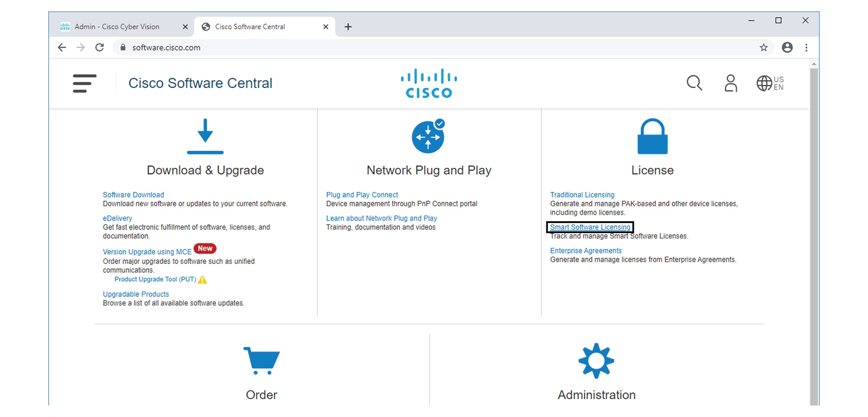Open the Chrome three-dot menu

point(806,48)
